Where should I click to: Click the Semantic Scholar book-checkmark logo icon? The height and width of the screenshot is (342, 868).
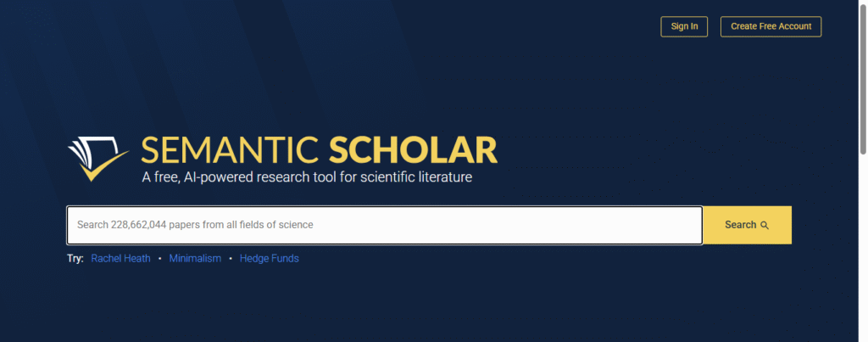(x=97, y=156)
